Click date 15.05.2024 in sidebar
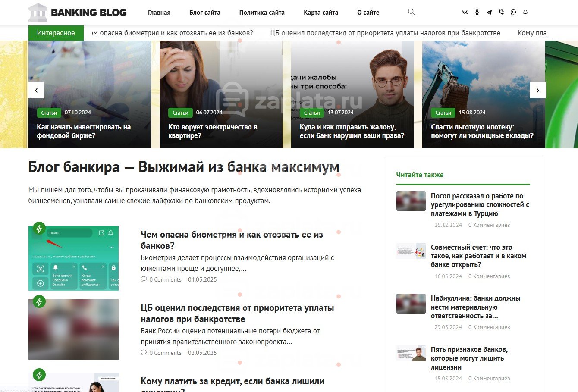Viewport: 578px width, 392px height. click(448, 379)
